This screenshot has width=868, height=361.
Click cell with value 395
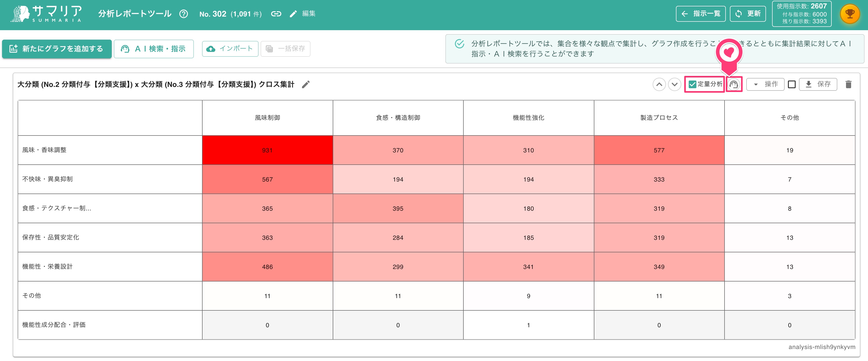pyautogui.click(x=398, y=208)
